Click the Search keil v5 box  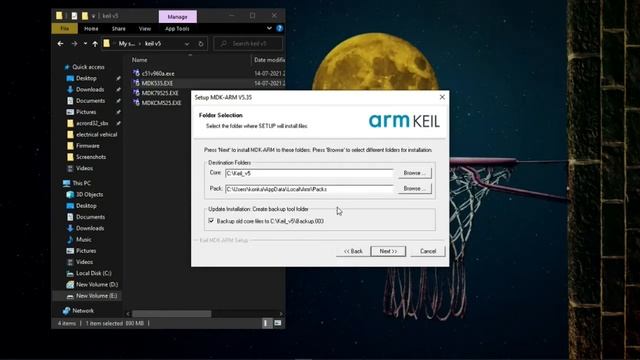point(248,43)
